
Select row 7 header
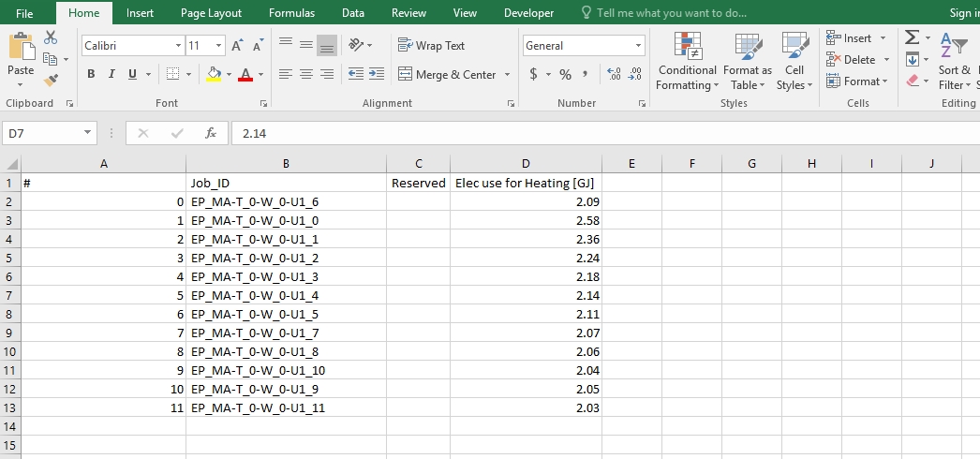coord(10,295)
